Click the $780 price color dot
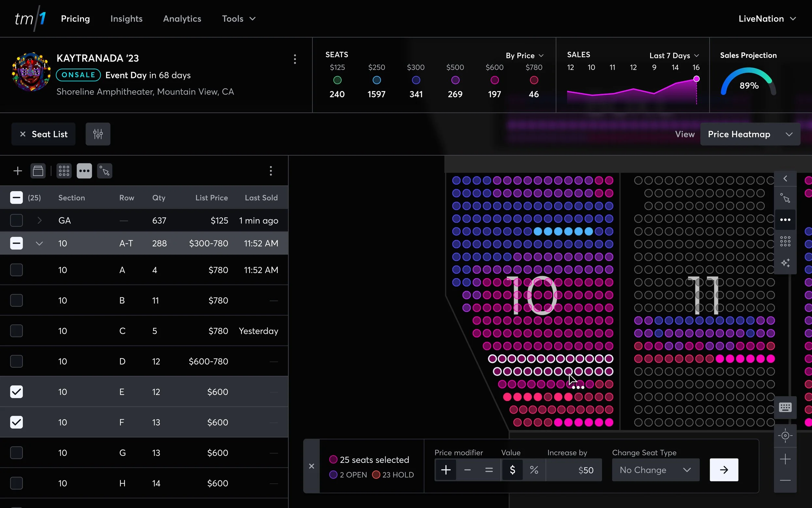 tap(534, 80)
